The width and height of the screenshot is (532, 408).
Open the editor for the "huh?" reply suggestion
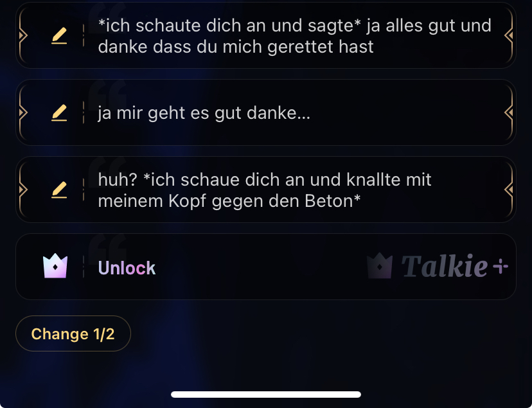(x=59, y=190)
